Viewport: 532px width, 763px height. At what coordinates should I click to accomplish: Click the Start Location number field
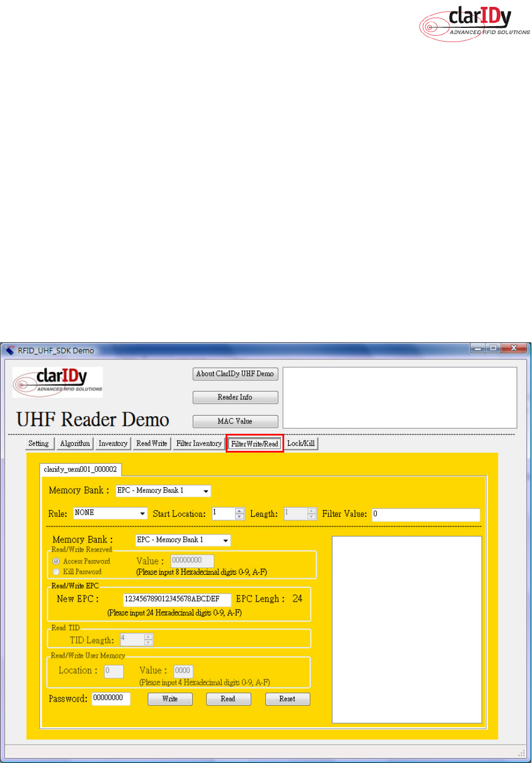coord(224,513)
